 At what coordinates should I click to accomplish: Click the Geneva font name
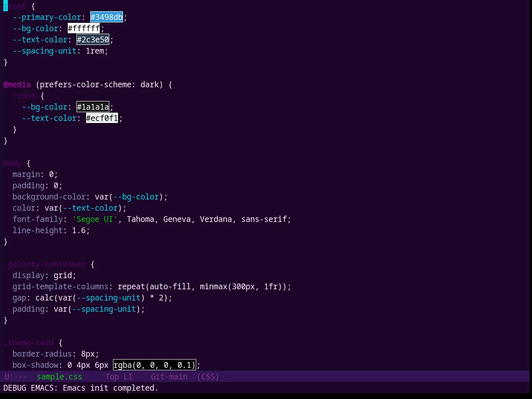(x=177, y=219)
